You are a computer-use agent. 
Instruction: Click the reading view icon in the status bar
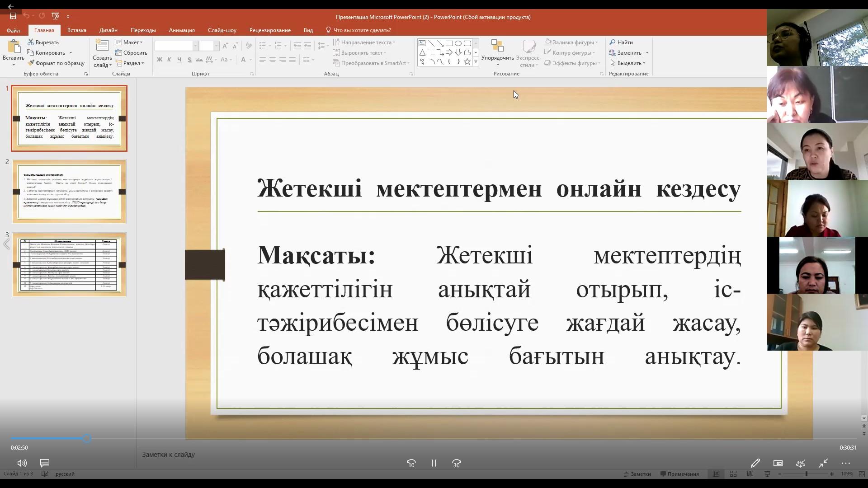750,474
